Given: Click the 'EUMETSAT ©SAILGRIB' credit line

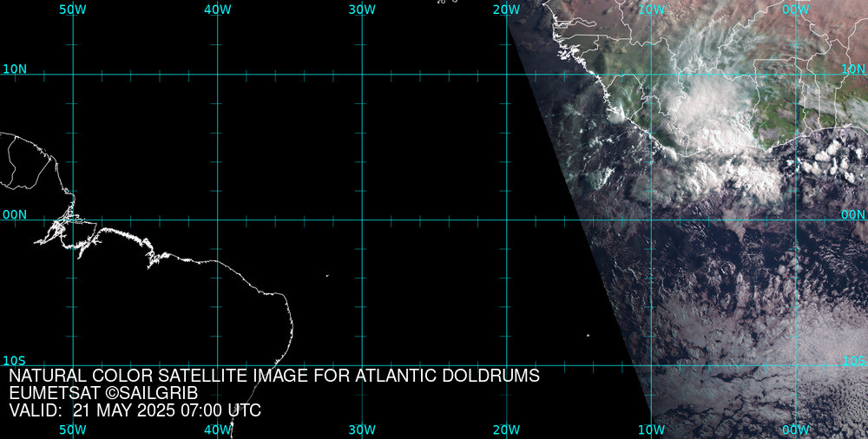Looking at the screenshot, I should 103,393.
